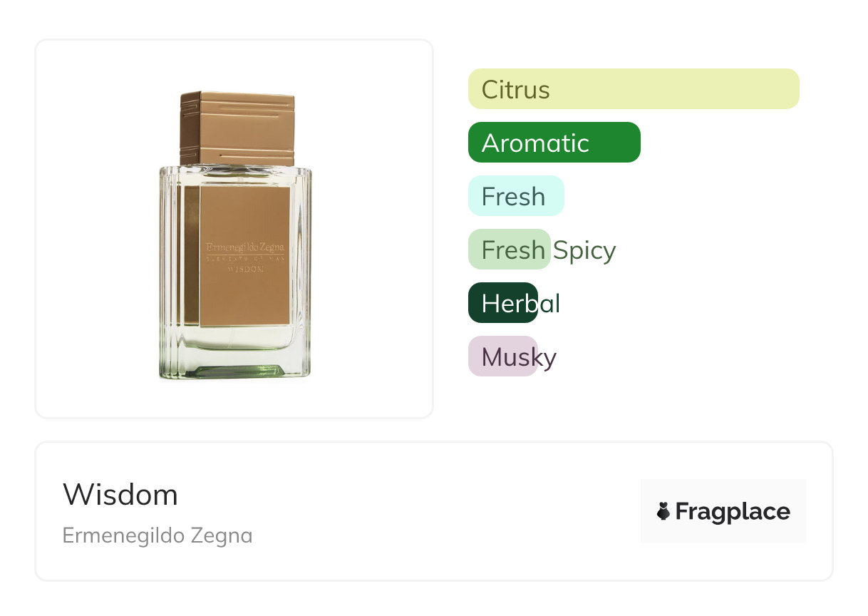868x616 pixels.
Task: Select the Citrus accord bar
Action: 634,89
